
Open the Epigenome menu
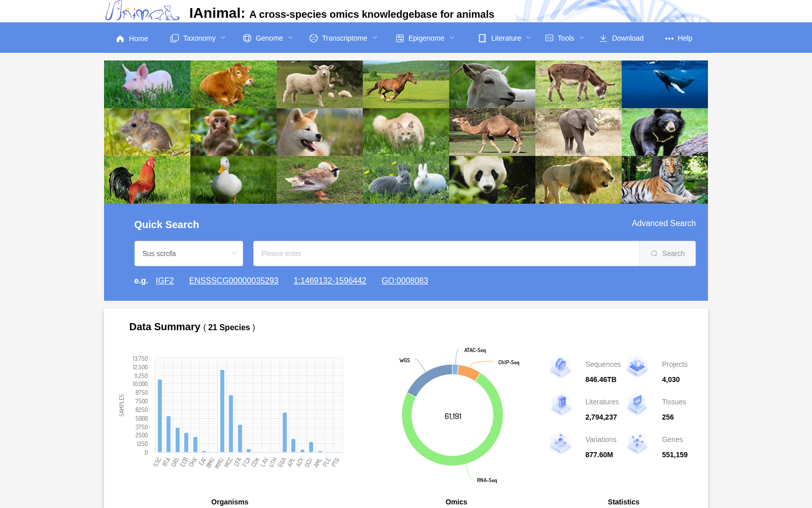pyautogui.click(x=425, y=38)
